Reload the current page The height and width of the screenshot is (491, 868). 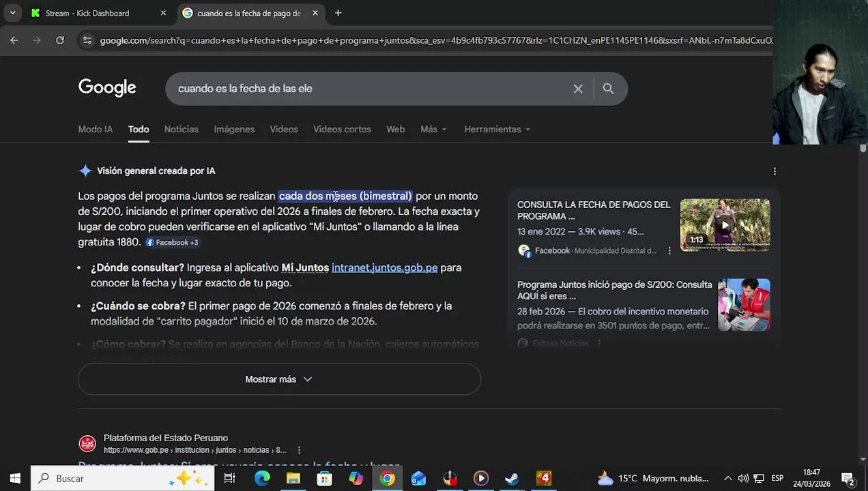click(60, 40)
